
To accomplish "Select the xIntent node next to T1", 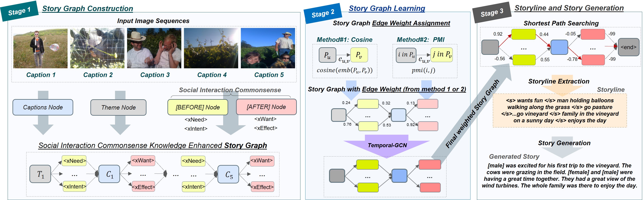I will point(74,186).
